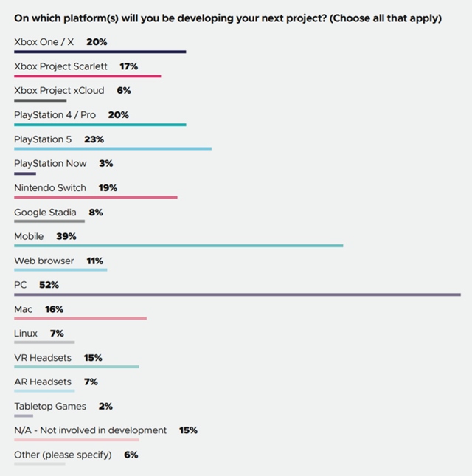Click the Web browser label
This screenshot has width=472, height=476.
[44, 261]
